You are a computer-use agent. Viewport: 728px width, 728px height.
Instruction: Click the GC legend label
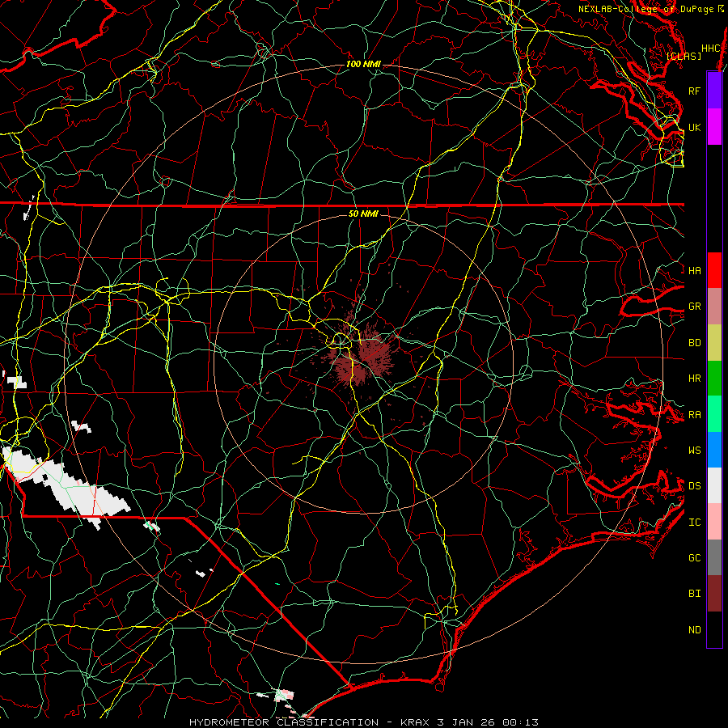point(694,558)
